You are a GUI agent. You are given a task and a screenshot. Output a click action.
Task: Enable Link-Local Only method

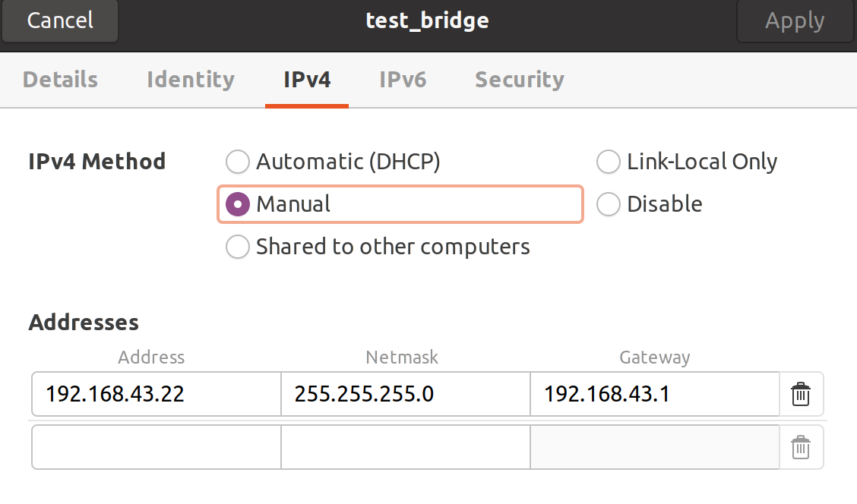609,162
